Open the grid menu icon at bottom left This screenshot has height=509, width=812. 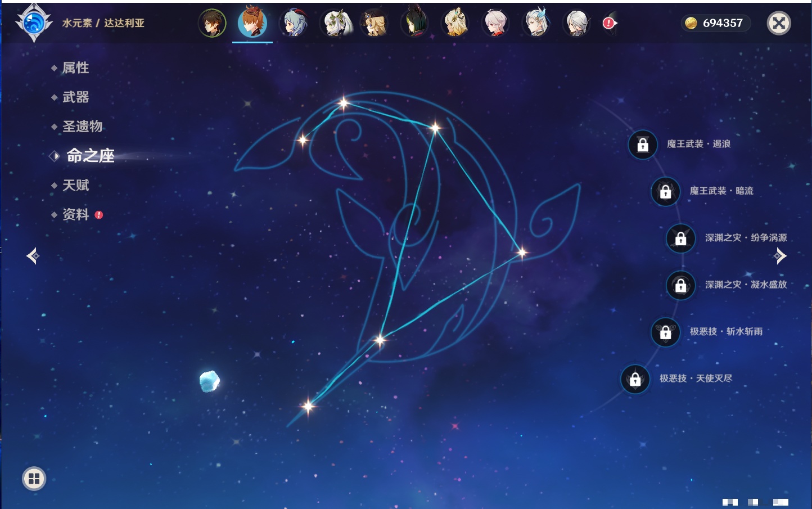coord(34,479)
